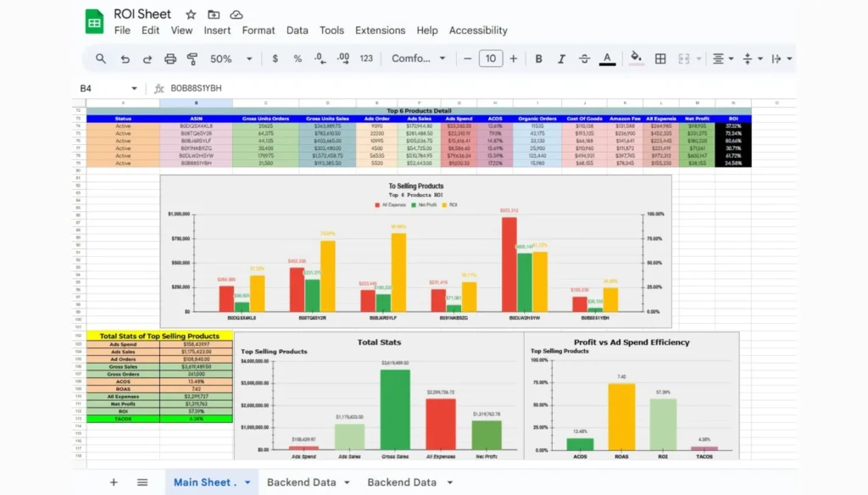Toggle bold formatting
The height and width of the screenshot is (495, 868).
point(538,59)
